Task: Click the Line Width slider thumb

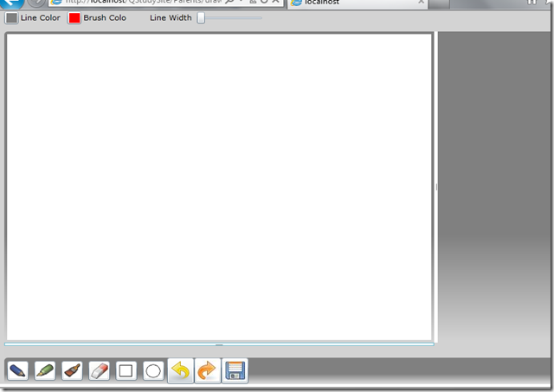Action: click(201, 17)
